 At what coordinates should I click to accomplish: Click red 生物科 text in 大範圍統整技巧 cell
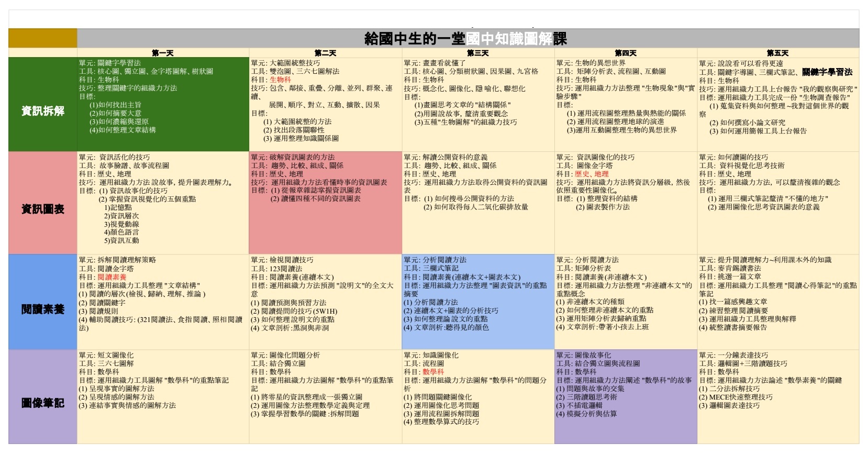[x=280, y=80]
